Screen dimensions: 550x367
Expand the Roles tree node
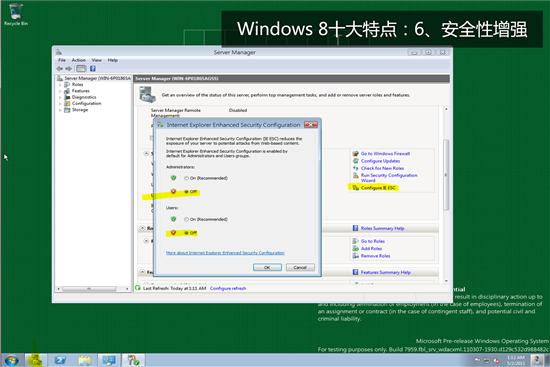click(x=60, y=85)
